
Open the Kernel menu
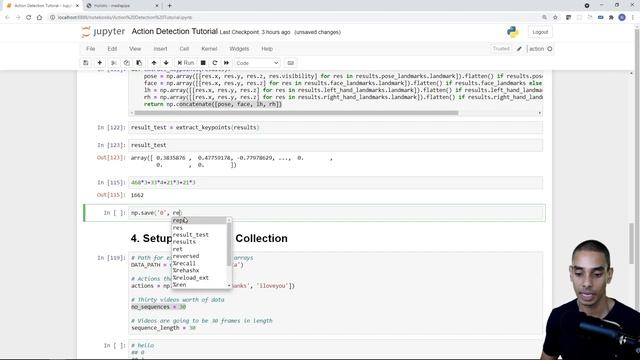click(209, 49)
